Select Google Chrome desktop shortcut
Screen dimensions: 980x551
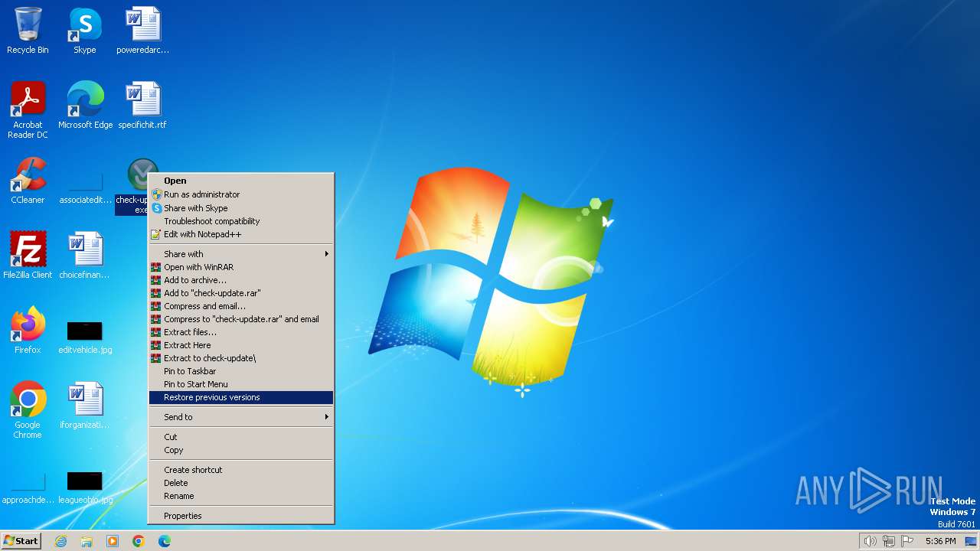click(x=28, y=410)
